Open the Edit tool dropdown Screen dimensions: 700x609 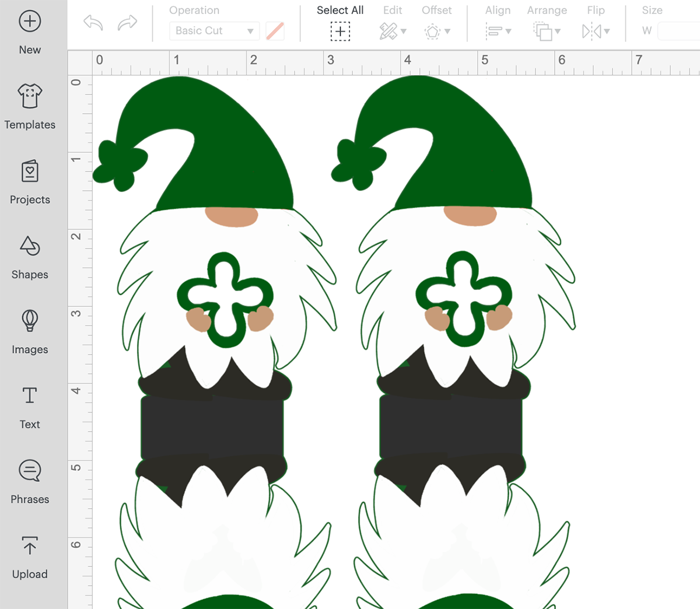point(393,31)
